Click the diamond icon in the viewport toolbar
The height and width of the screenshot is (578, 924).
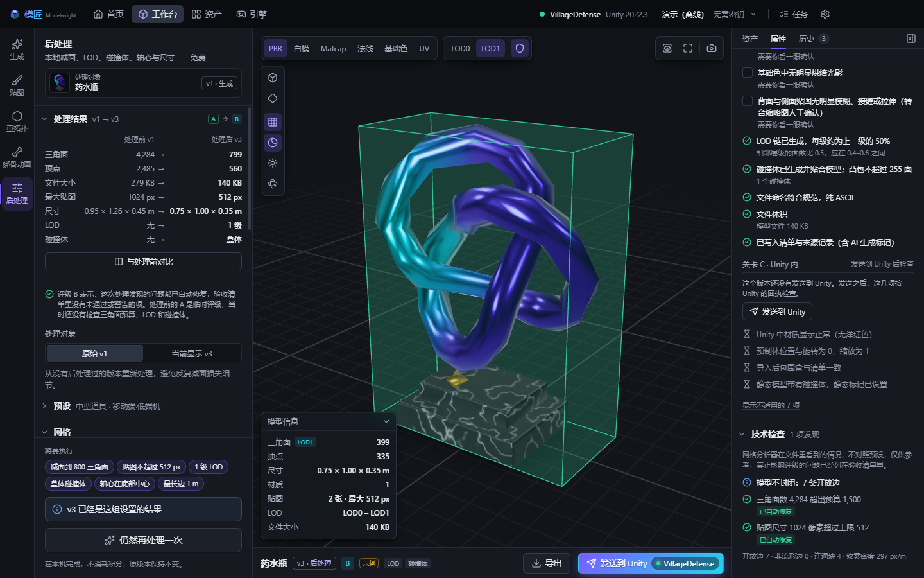pyautogui.click(x=273, y=98)
